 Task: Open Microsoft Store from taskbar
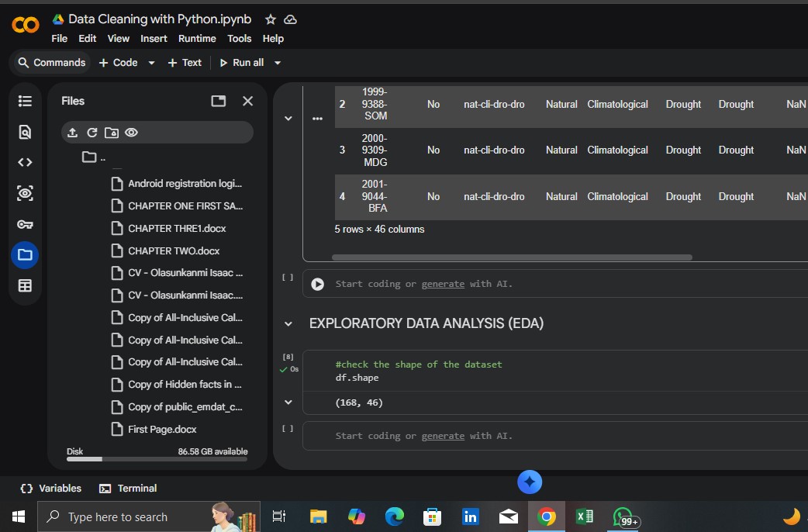[x=433, y=516]
